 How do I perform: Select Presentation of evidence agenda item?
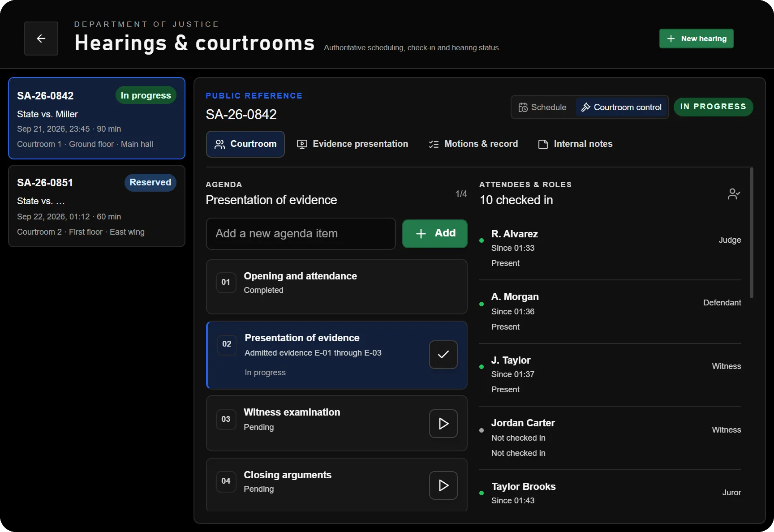click(x=337, y=355)
